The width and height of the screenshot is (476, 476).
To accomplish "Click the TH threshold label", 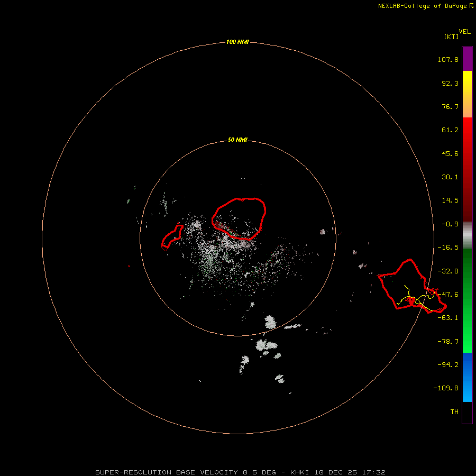I will 454,411.
